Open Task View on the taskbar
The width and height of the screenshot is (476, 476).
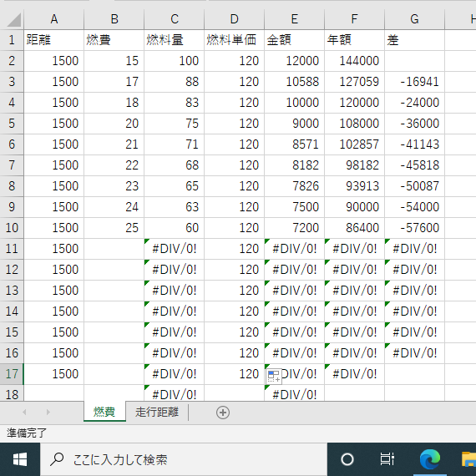(x=387, y=459)
